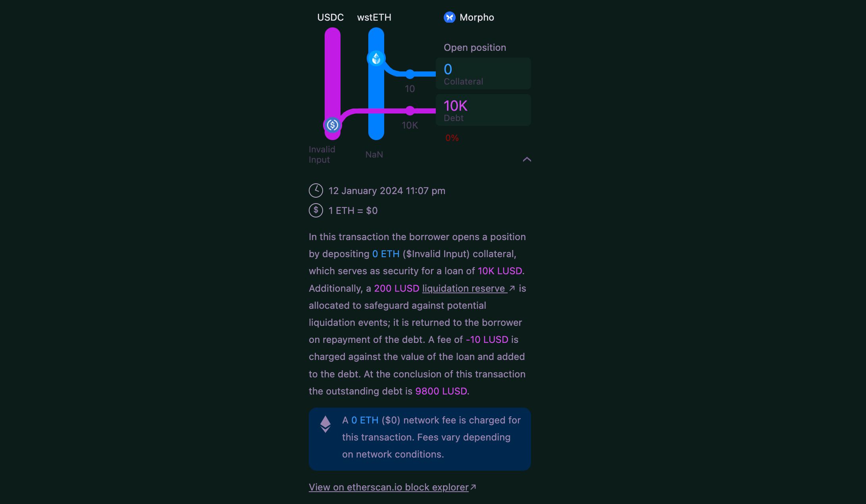Click the 0% health rate indicator
Image resolution: width=866 pixels, height=504 pixels.
tap(452, 137)
